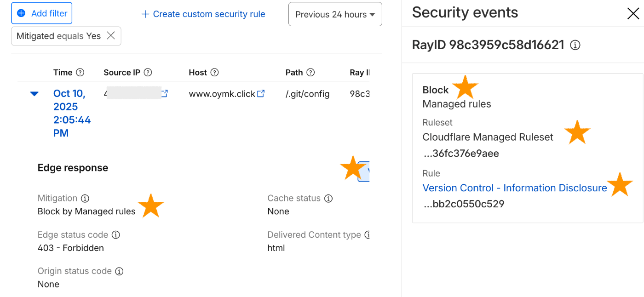Click info icon next to Mitigation
This screenshot has width=644, height=297.
click(85, 199)
